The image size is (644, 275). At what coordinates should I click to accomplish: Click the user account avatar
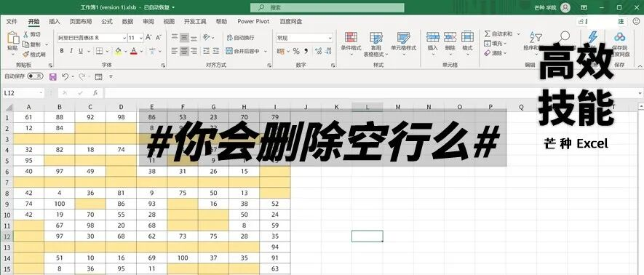click(565, 7)
